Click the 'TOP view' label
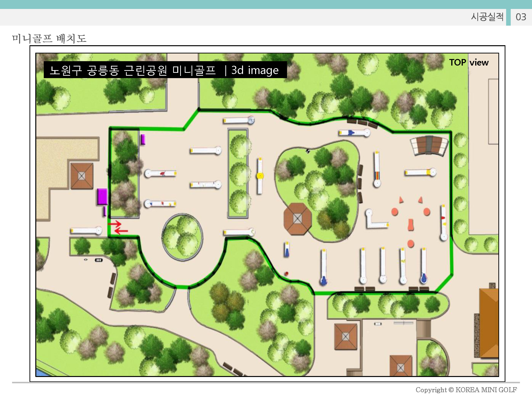 [469, 62]
